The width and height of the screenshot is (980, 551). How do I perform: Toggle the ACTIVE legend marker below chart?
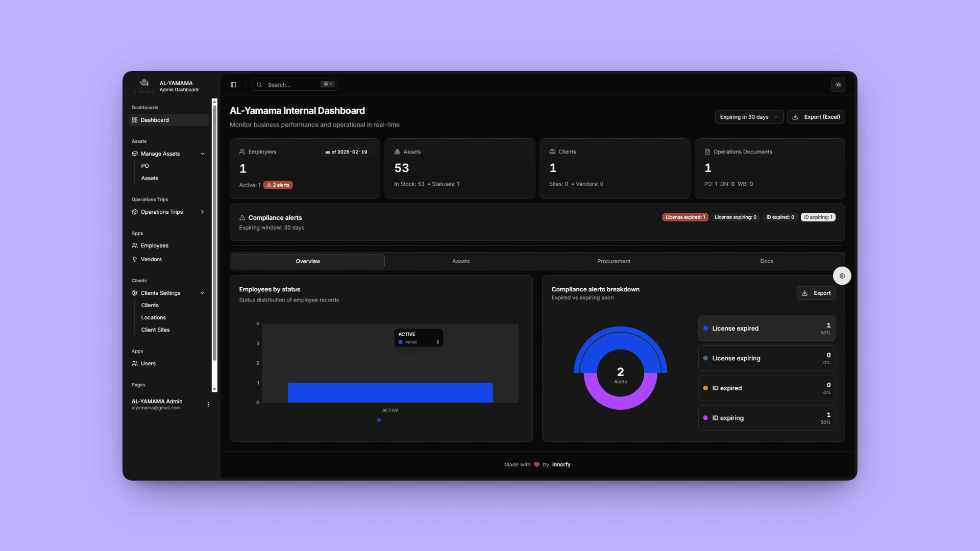tap(379, 420)
